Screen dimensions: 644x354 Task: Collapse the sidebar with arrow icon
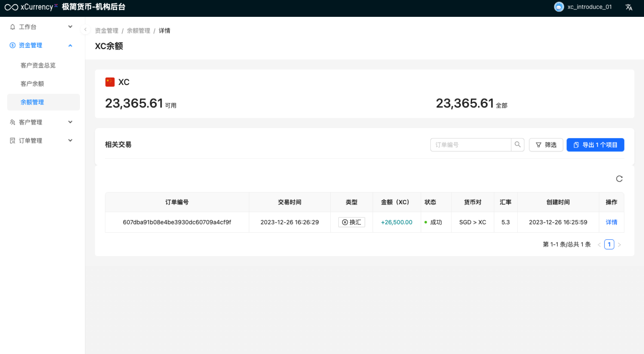point(85,29)
